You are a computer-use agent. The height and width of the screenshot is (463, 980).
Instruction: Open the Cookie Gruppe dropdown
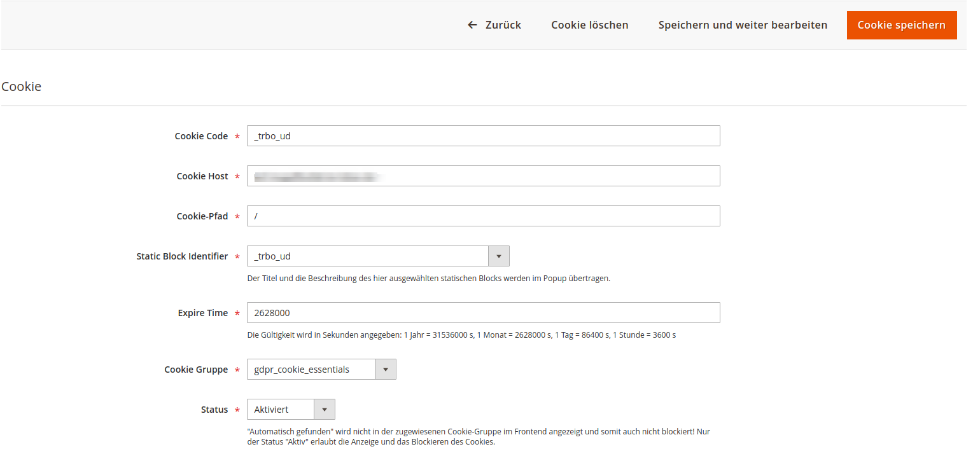[321, 370]
